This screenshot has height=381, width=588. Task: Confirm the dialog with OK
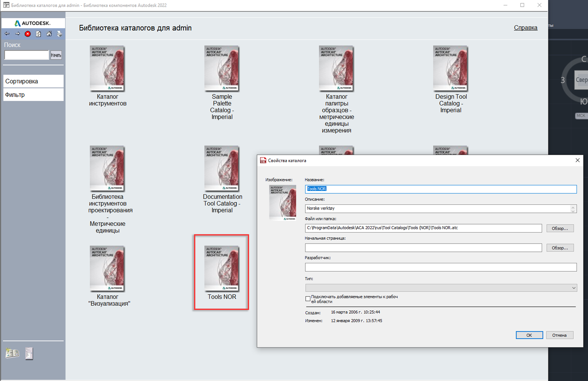click(x=529, y=335)
